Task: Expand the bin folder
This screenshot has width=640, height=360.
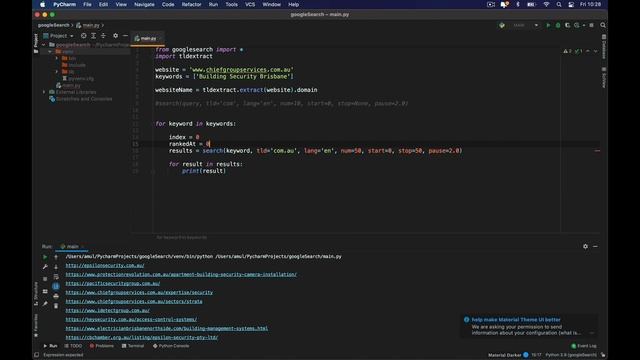Action: (57, 58)
